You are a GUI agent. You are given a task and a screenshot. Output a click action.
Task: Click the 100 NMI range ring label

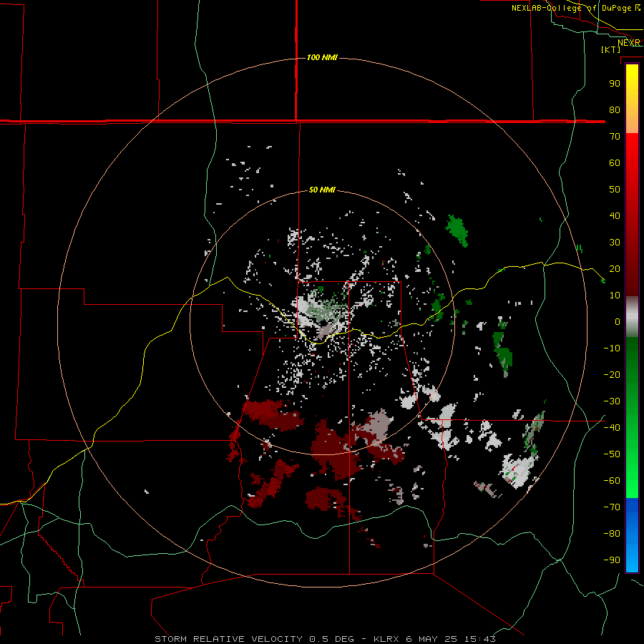(322, 57)
